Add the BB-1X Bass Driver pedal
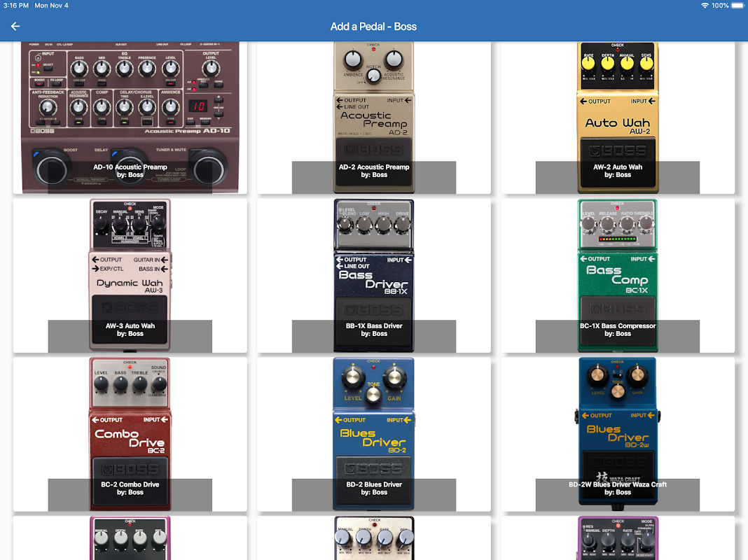748x560 pixels. click(x=374, y=276)
